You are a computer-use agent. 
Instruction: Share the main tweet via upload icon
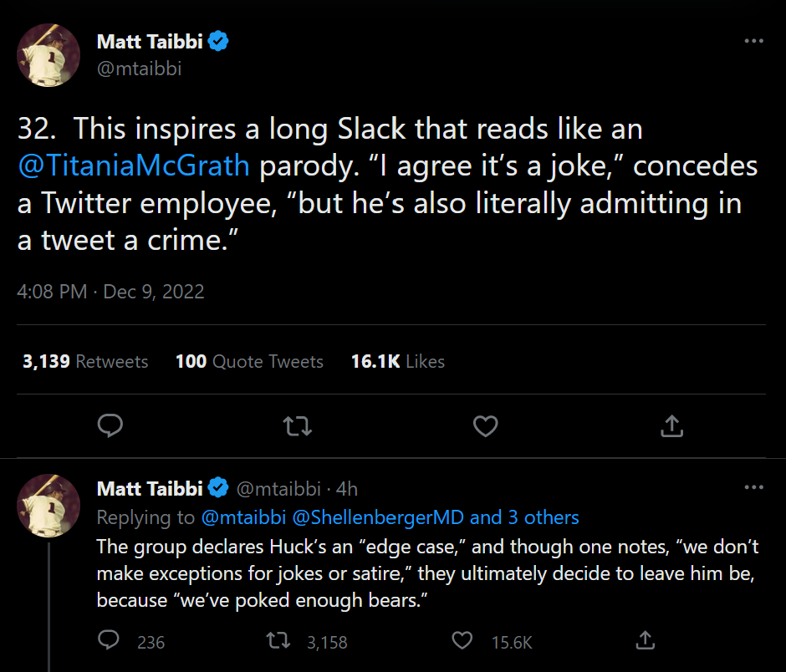tap(672, 426)
